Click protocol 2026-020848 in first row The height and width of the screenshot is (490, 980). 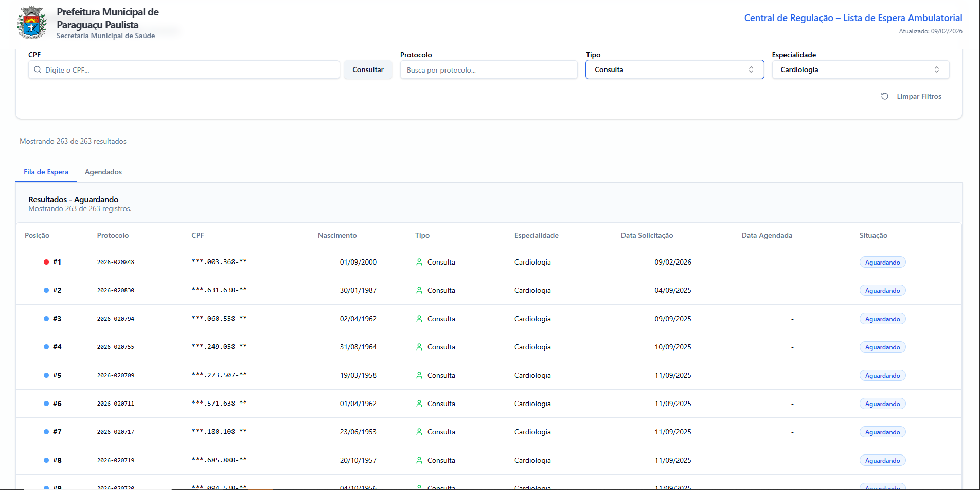click(x=116, y=262)
